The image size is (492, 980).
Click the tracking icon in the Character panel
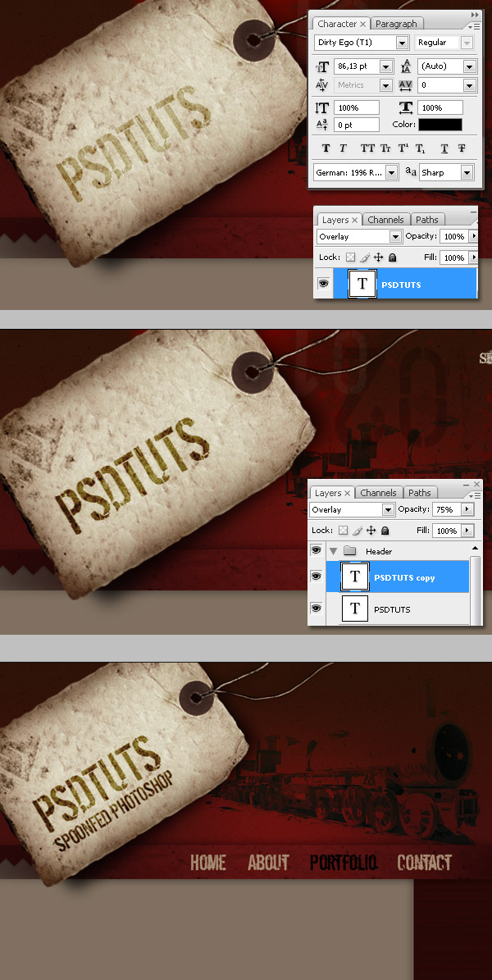[406, 85]
